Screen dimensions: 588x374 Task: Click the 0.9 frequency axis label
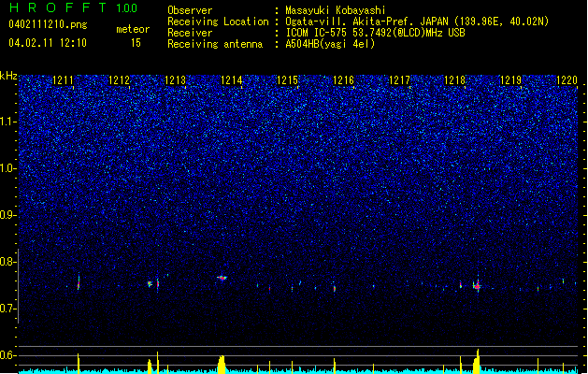[8, 215]
